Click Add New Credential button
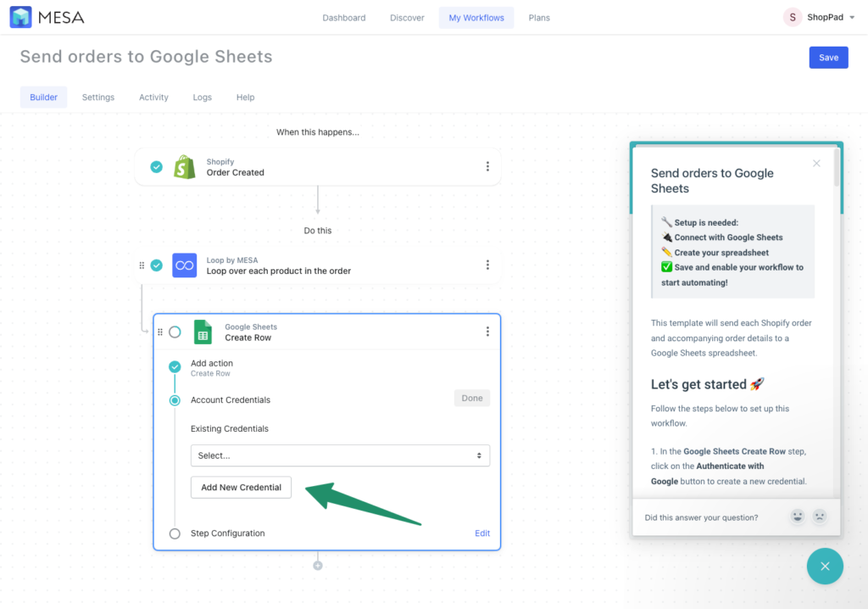 point(241,487)
